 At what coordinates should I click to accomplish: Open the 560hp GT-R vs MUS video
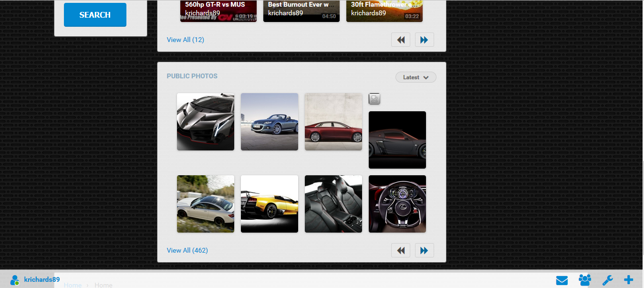coord(218,11)
